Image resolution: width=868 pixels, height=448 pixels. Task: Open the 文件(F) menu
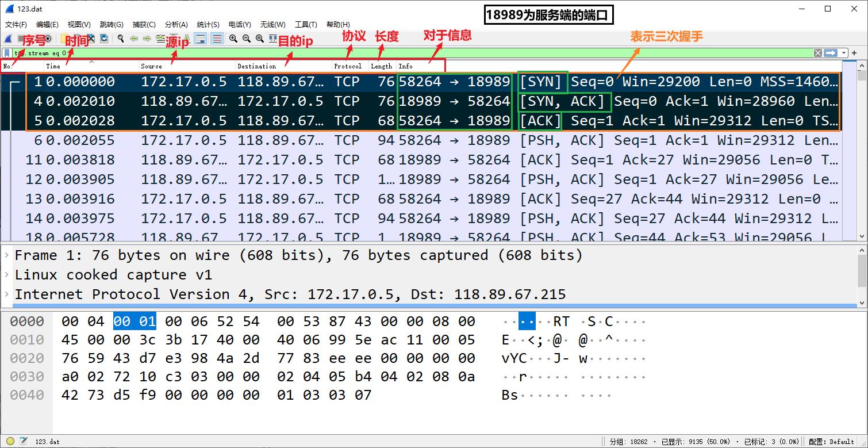(16, 25)
